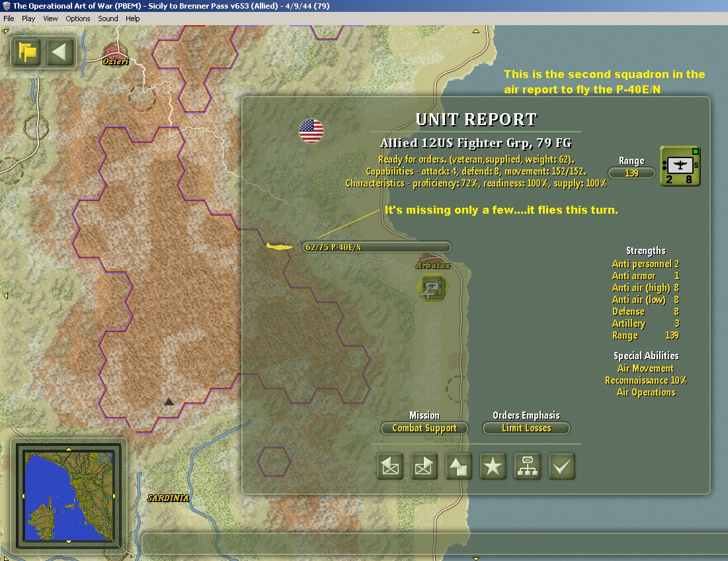Click the minimap overview
This screenshot has width=728, height=561.
pyautogui.click(x=68, y=496)
